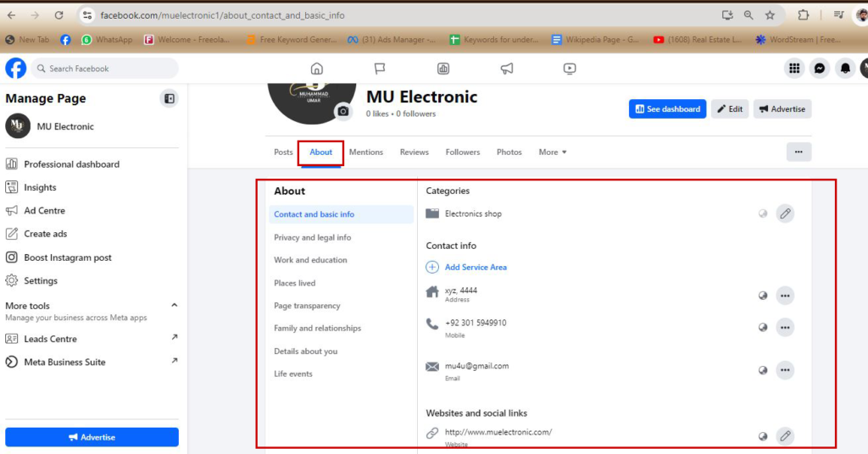Viewport: 868px width, 454px height.
Task: Open options for the xyz, 4444 address
Action: coord(785,296)
